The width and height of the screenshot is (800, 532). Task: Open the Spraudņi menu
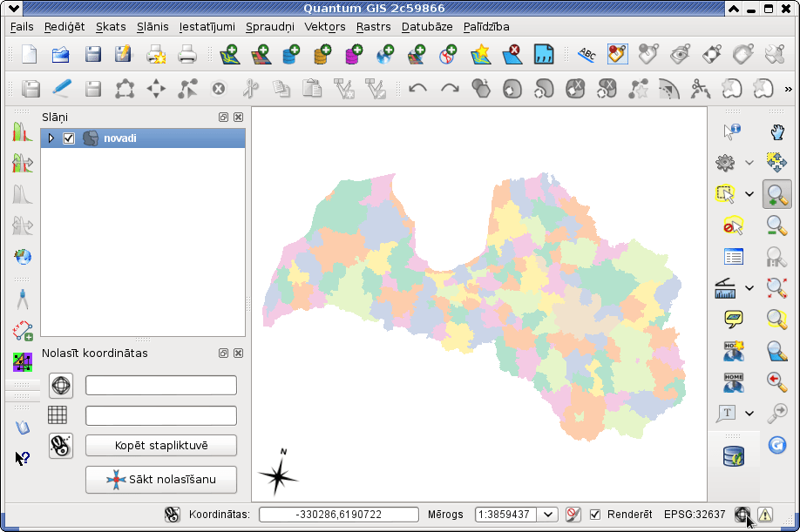tap(270, 26)
